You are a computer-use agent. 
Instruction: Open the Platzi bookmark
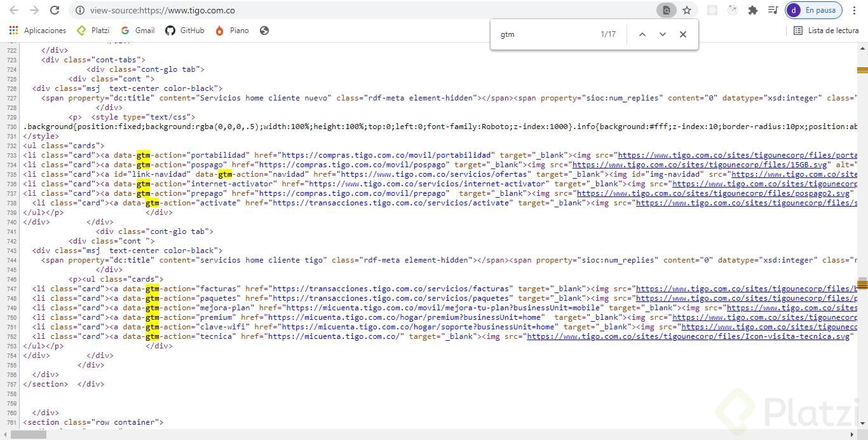[x=93, y=31]
